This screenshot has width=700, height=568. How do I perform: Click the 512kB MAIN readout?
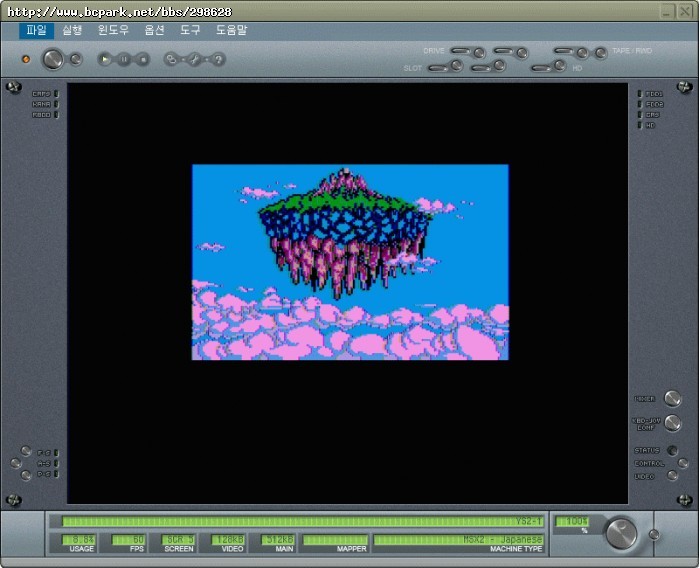click(277, 540)
